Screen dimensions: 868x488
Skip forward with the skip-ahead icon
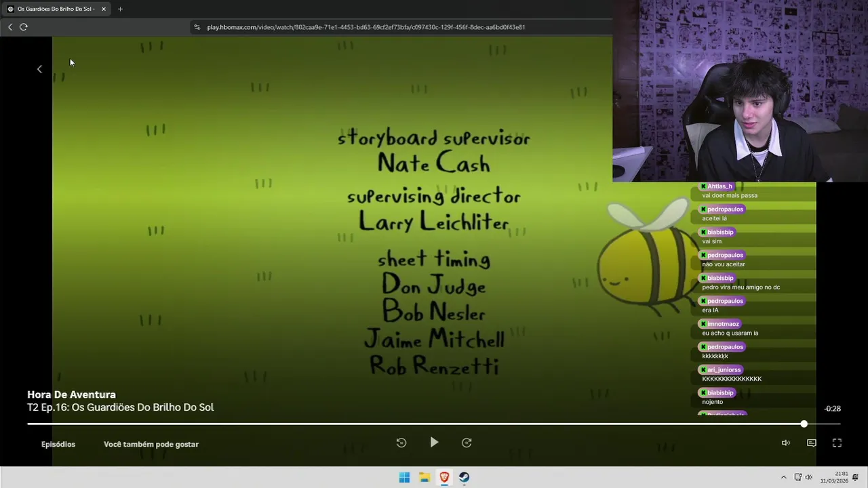point(467,443)
